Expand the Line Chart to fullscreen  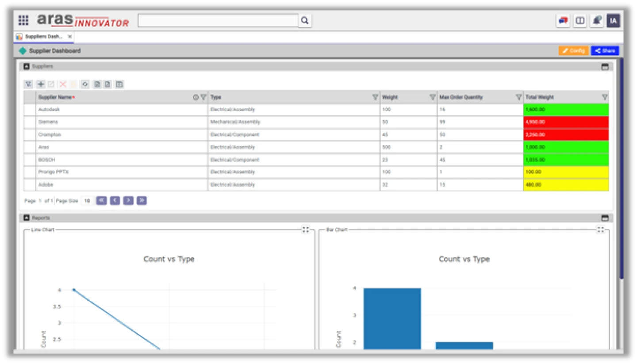306,230
